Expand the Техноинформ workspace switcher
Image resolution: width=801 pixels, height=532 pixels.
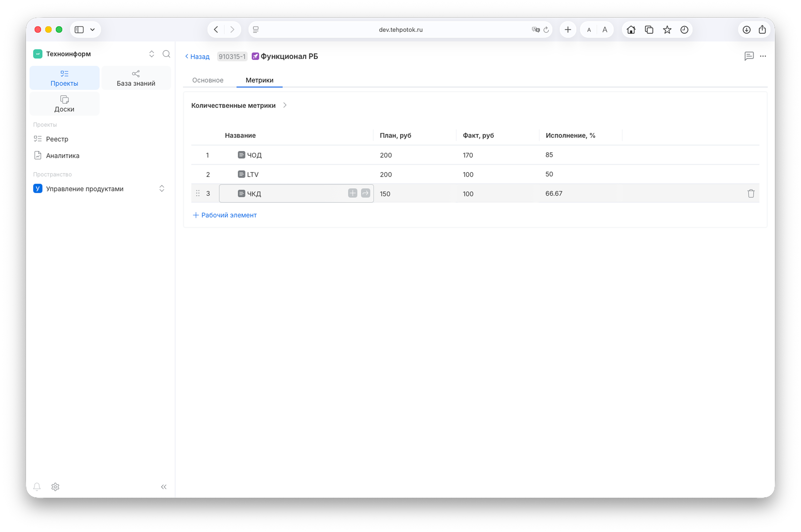pyautogui.click(x=152, y=54)
